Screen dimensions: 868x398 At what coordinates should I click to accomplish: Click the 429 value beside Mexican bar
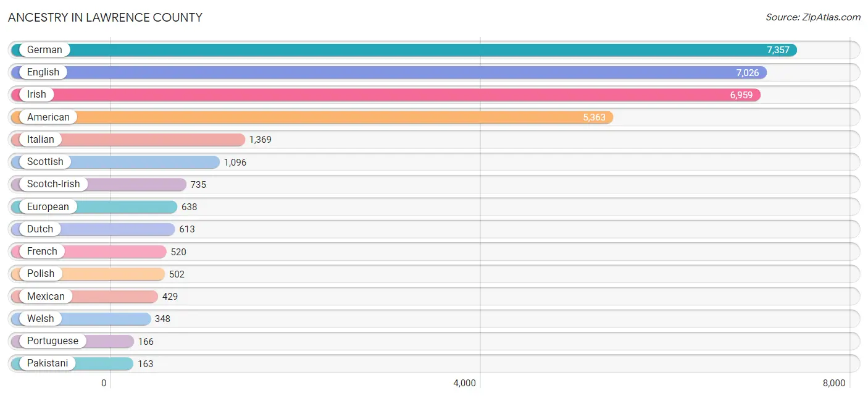[170, 297]
